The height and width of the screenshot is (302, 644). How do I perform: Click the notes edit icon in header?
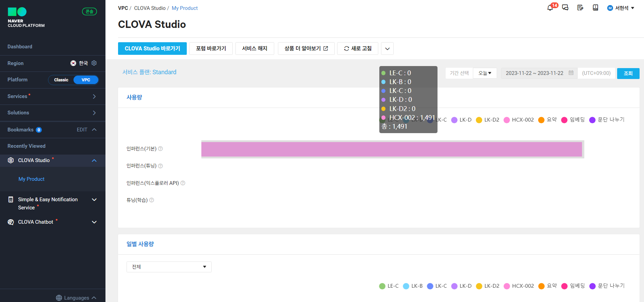click(x=580, y=8)
